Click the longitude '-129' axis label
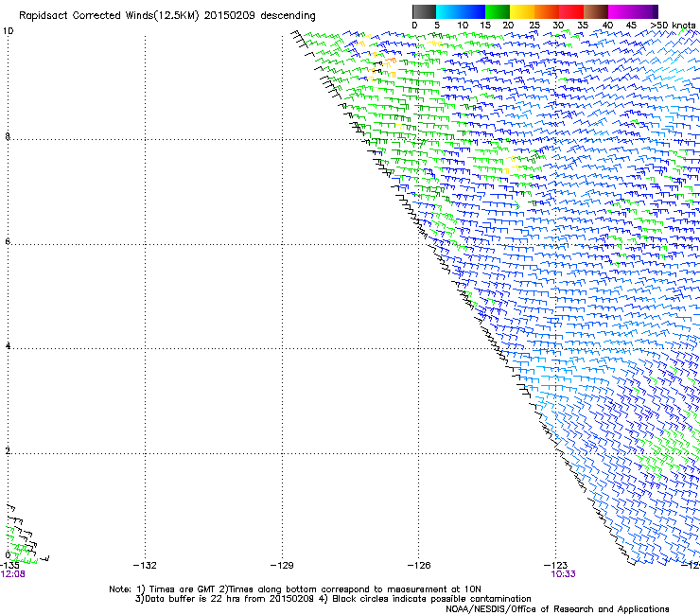The image size is (700, 615). coord(282,566)
